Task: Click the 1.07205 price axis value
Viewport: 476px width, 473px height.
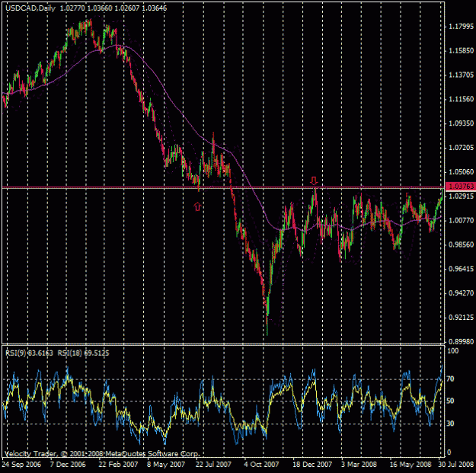Action: (x=461, y=148)
